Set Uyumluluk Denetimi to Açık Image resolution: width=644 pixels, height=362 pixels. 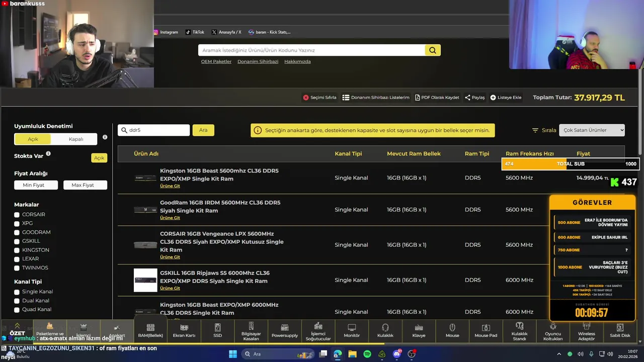pyautogui.click(x=33, y=139)
